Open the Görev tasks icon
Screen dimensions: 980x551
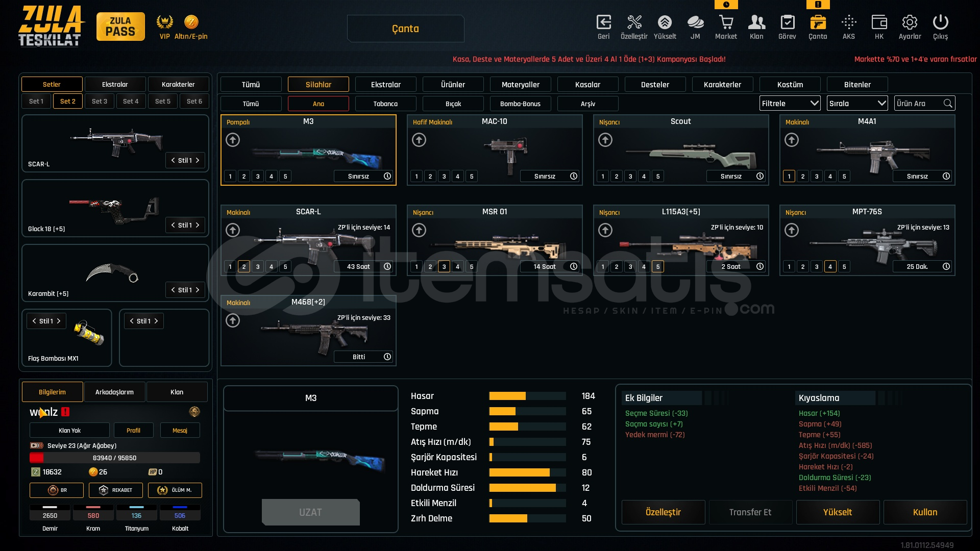click(x=787, y=23)
